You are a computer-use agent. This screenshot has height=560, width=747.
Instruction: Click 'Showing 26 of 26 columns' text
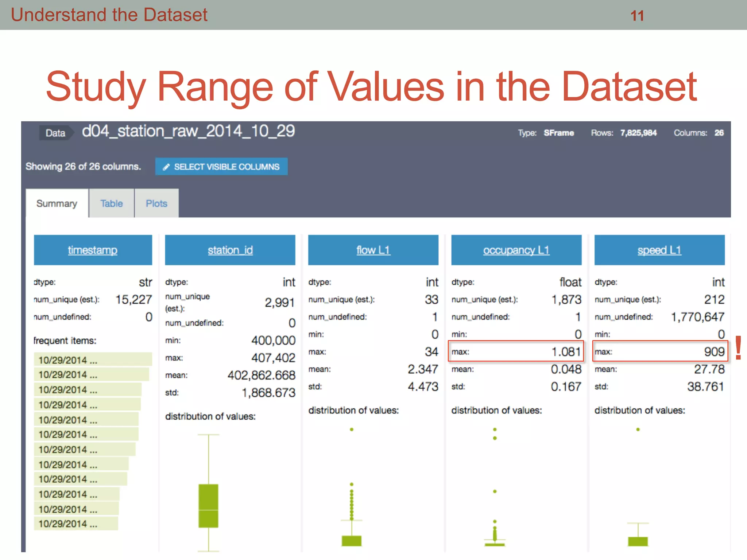[83, 167]
